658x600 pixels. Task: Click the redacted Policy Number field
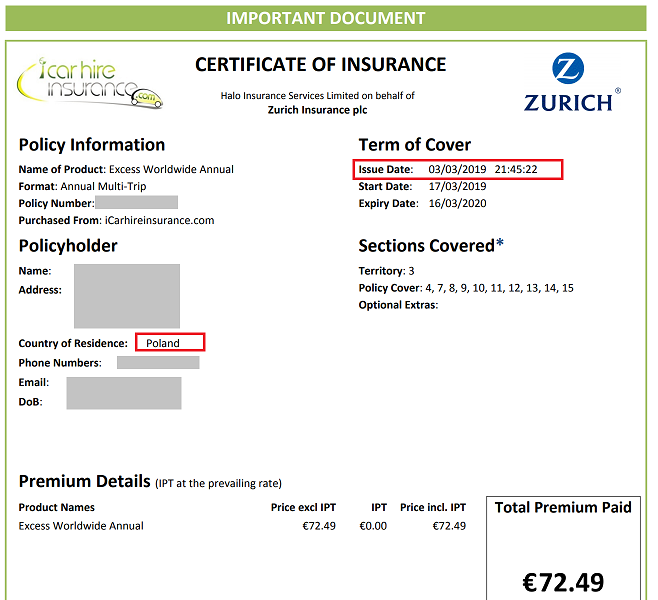(136, 202)
